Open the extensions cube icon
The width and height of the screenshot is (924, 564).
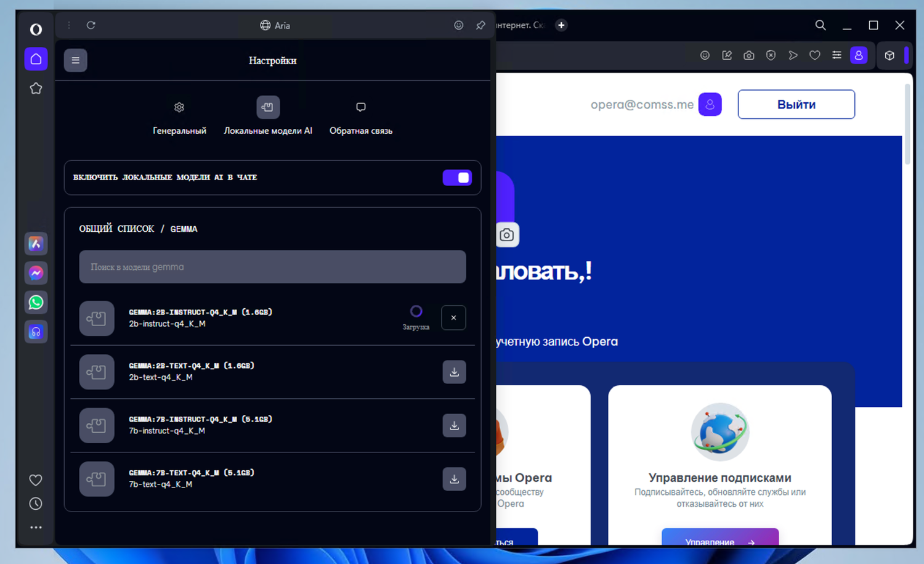(890, 55)
